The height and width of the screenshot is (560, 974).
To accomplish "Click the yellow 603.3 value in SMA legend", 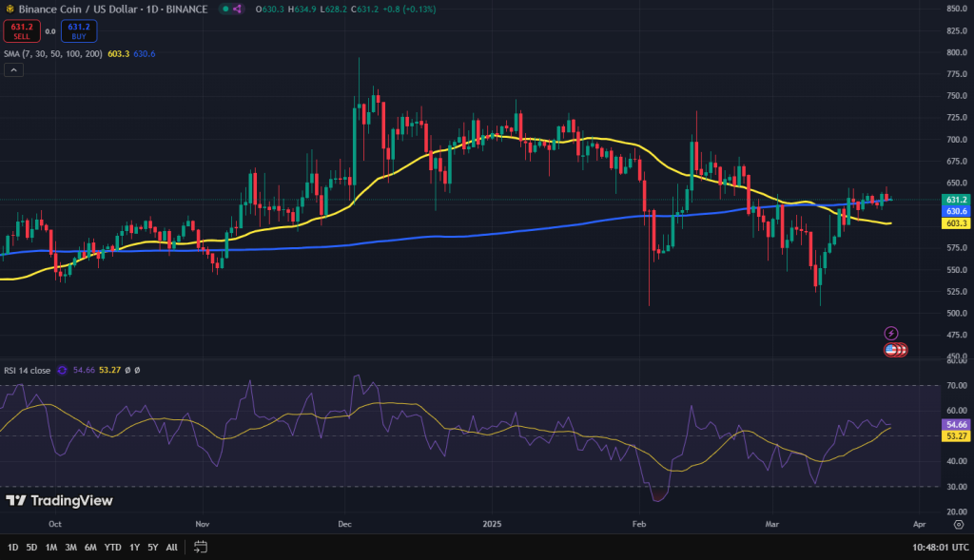I will (x=119, y=54).
